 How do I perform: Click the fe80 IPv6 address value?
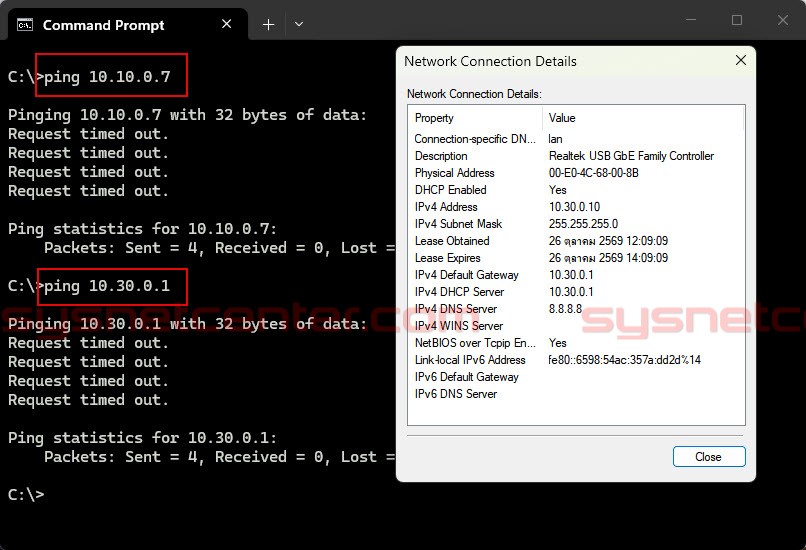coord(624,360)
